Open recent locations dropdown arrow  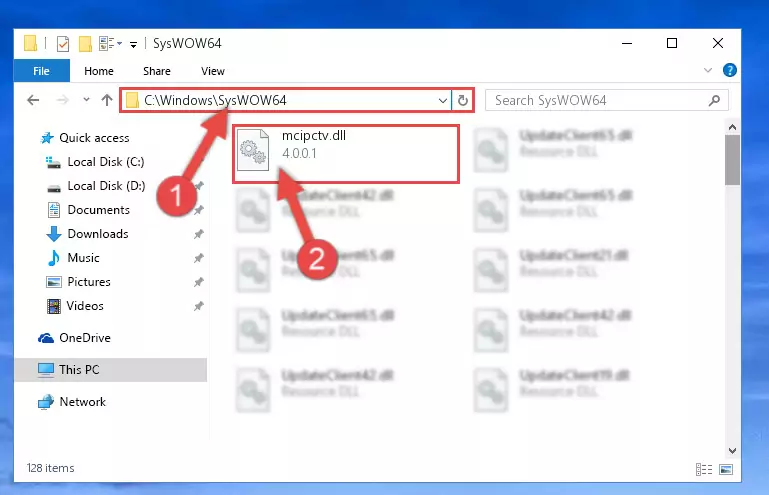click(86, 100)
